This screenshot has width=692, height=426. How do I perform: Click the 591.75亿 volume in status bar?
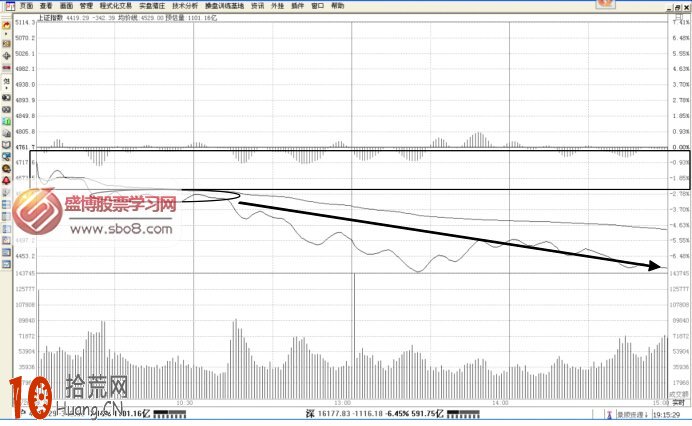[427, 414]
